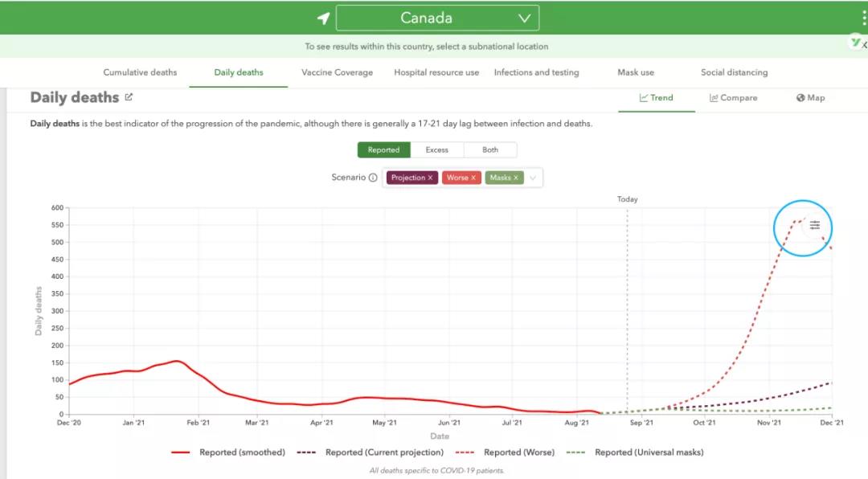Open the vertical three-dot menu
The height and width of the screenshot is (479, 868).
863,18
